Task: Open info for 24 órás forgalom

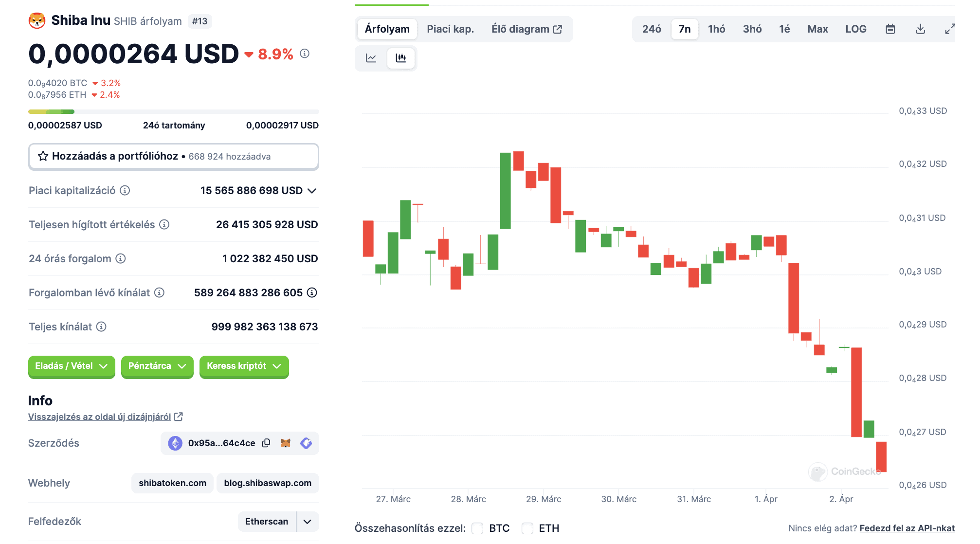Action: (121, 258)
